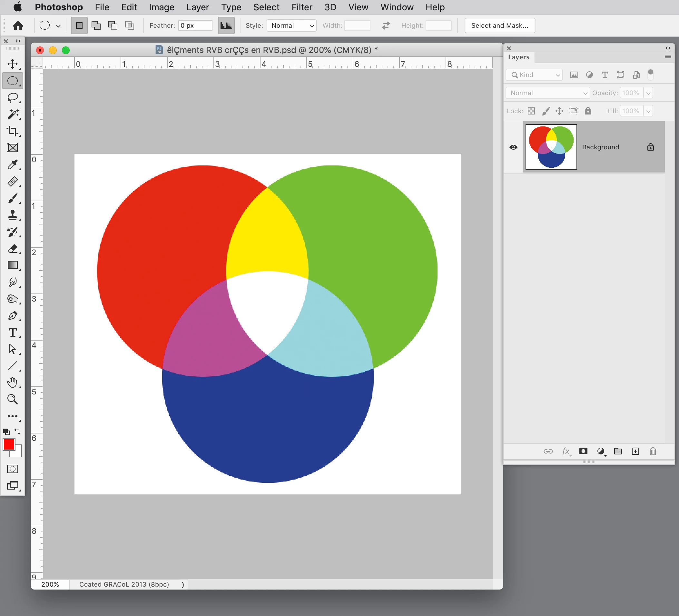The width and height of the screenshot is (679, 616).
Task: Toggle Quick Mask mode
Action: [13, 469]
